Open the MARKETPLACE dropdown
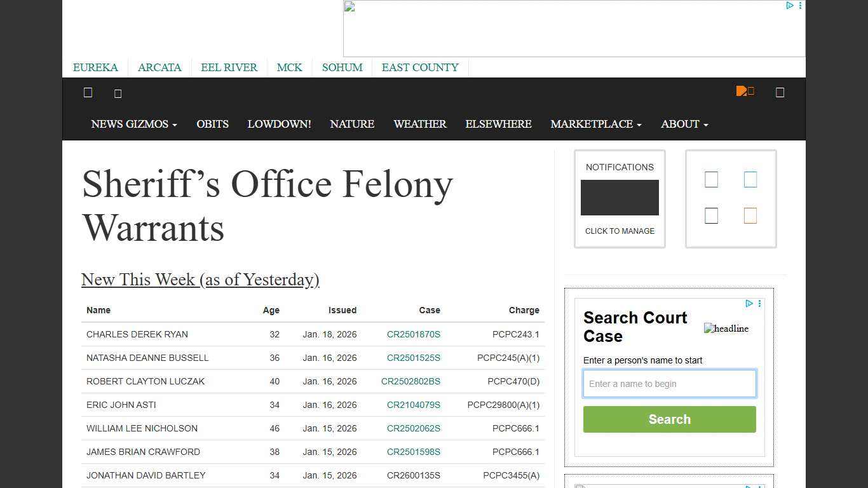This screenshot has height=488, width=868. tap(595, 124)
